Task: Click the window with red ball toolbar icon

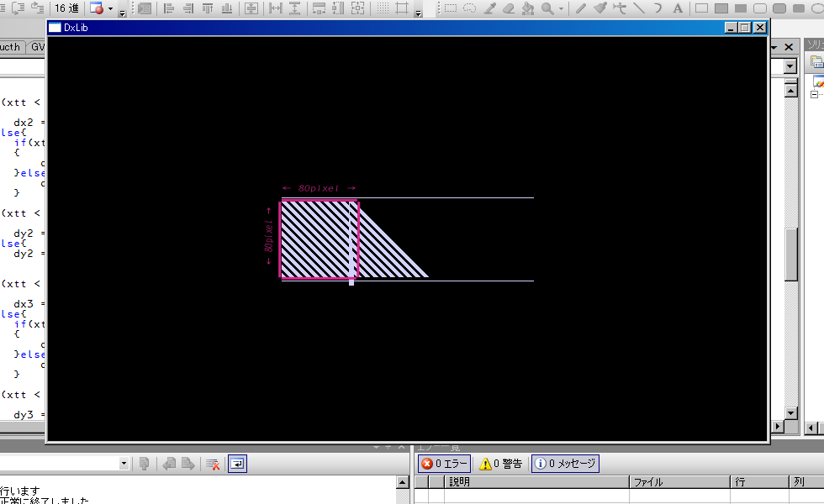Action: tap(96, 8)
